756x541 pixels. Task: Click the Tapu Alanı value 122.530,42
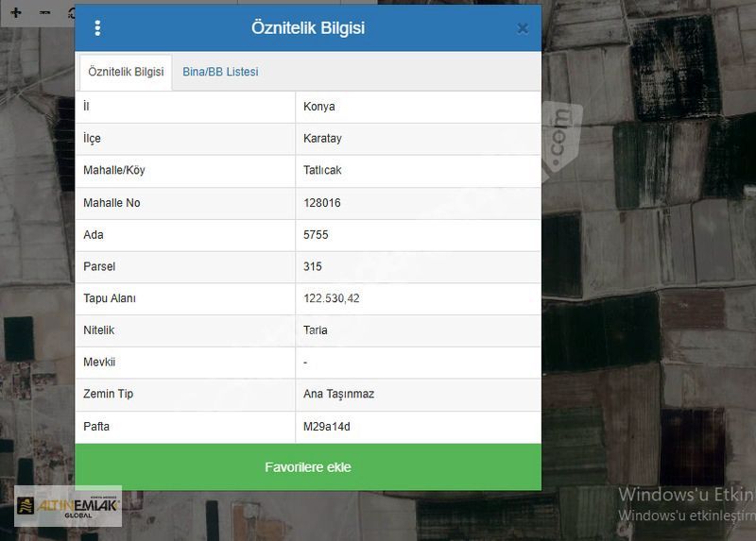pyautogui.click(x=331, y=299)
